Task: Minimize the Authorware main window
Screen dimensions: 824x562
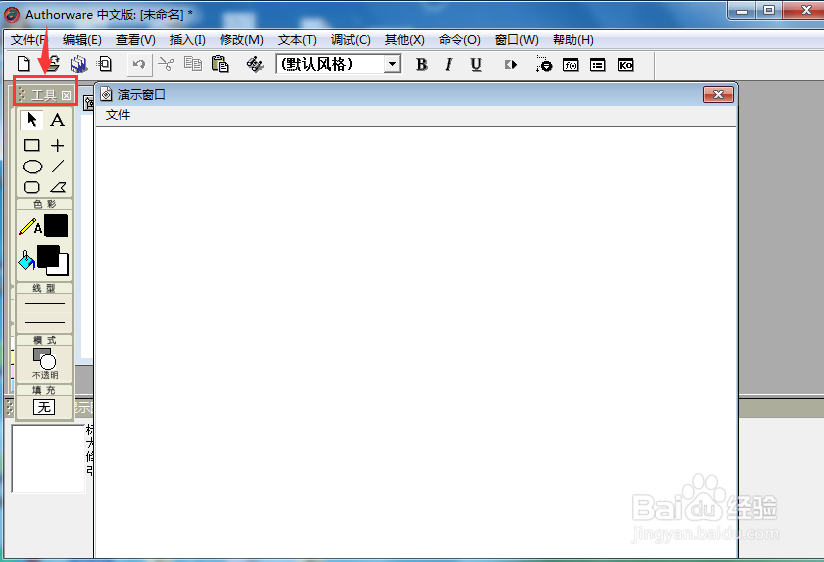Action: click(x=742, y=10)
